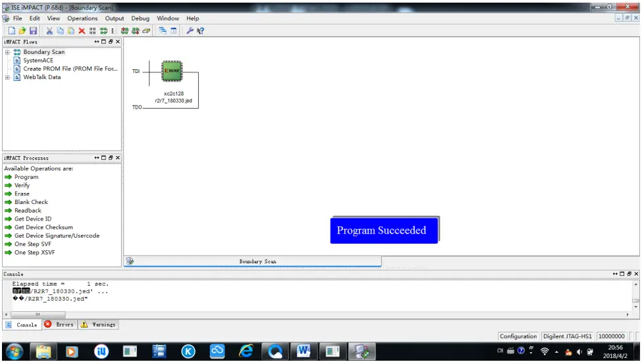Select SystemACE in iMPACT Flows
The width and height of the screenshot is (644, 364).
[38, 61]
